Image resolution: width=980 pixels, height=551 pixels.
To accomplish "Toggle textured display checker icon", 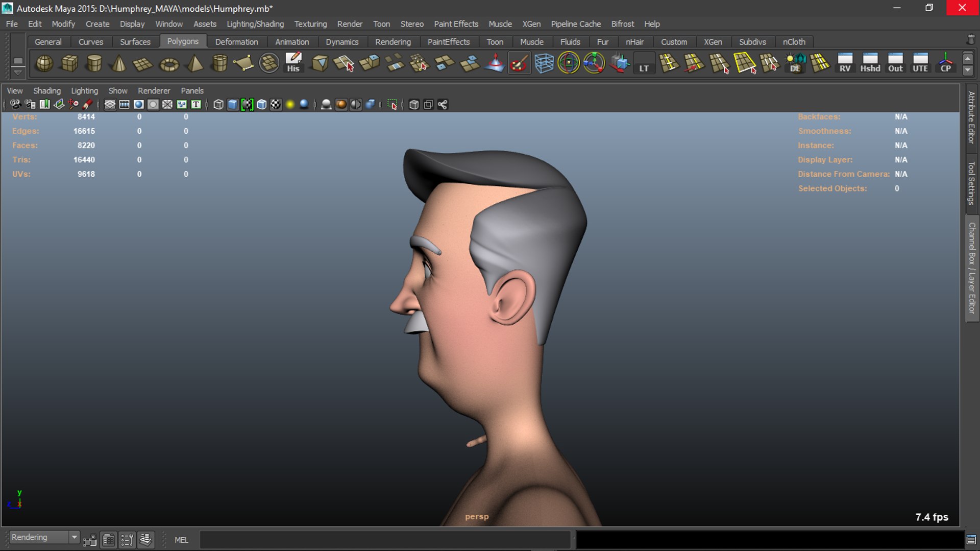I will tap(276, 105).
